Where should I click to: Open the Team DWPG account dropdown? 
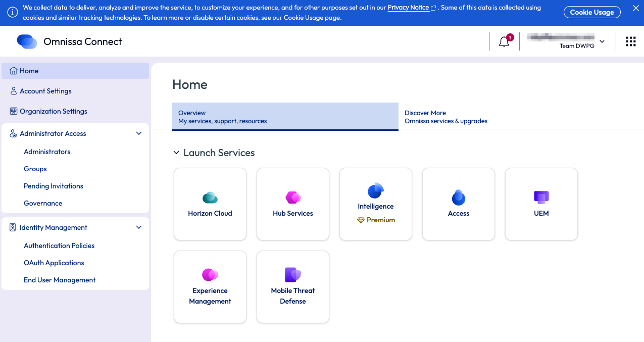602,41
